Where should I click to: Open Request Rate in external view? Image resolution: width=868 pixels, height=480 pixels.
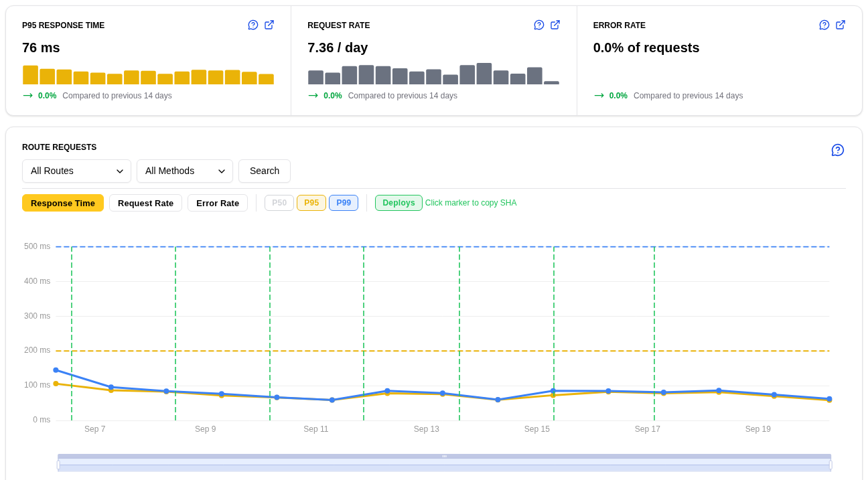(x=555, y=25)
